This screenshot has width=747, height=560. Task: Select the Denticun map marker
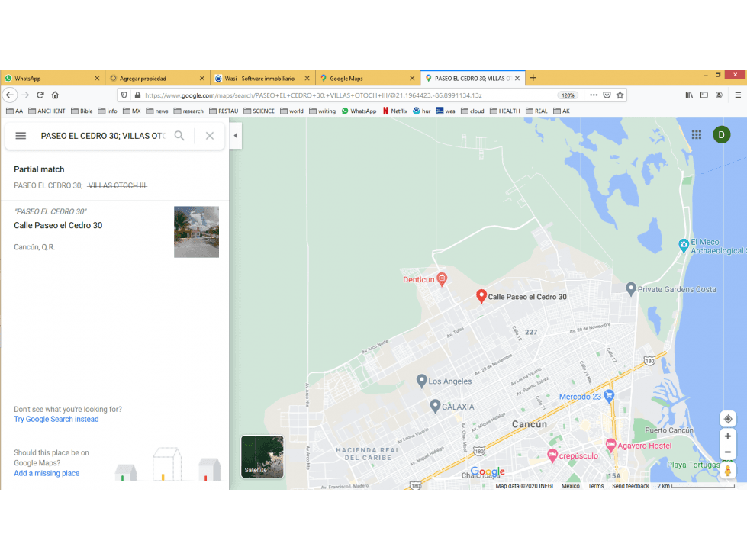point(442,279)
